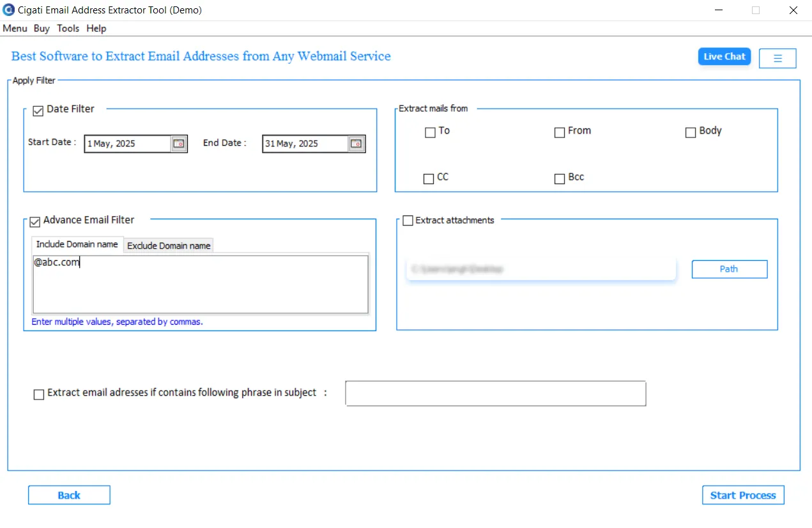Click the Start Process button
Screen dimensions: 812x528
coord(743,495)
